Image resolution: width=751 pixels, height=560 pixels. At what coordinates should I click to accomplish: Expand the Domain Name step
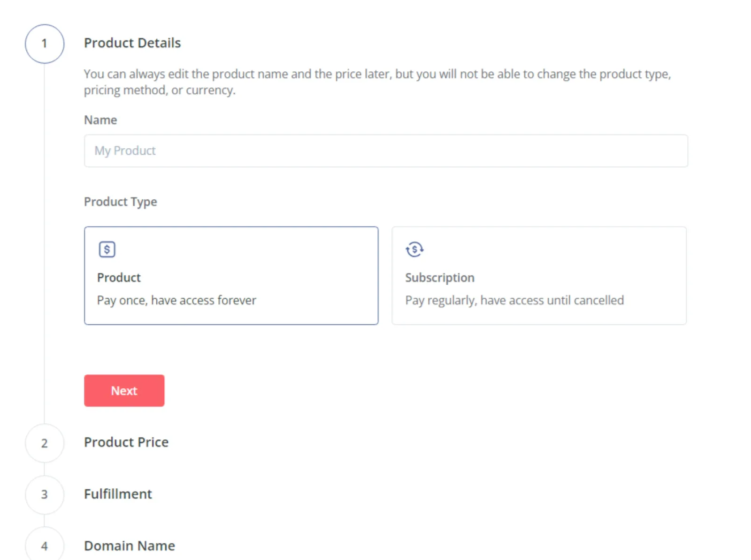pos(129,546)
